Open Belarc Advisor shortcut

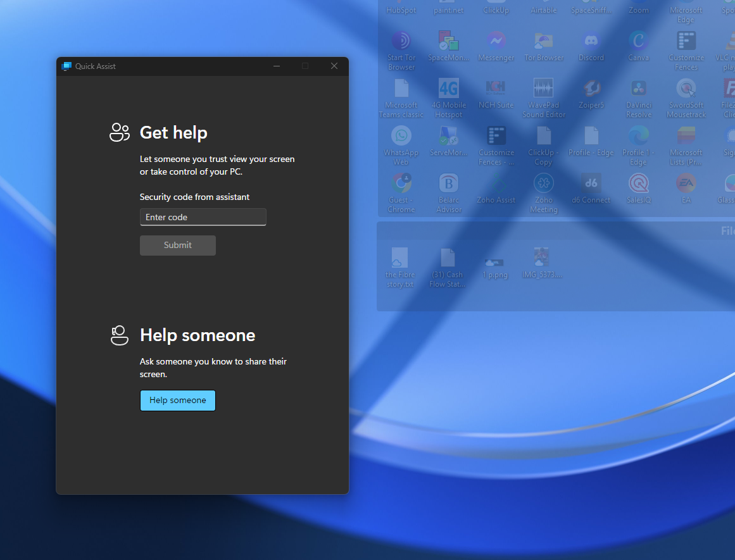449,184
